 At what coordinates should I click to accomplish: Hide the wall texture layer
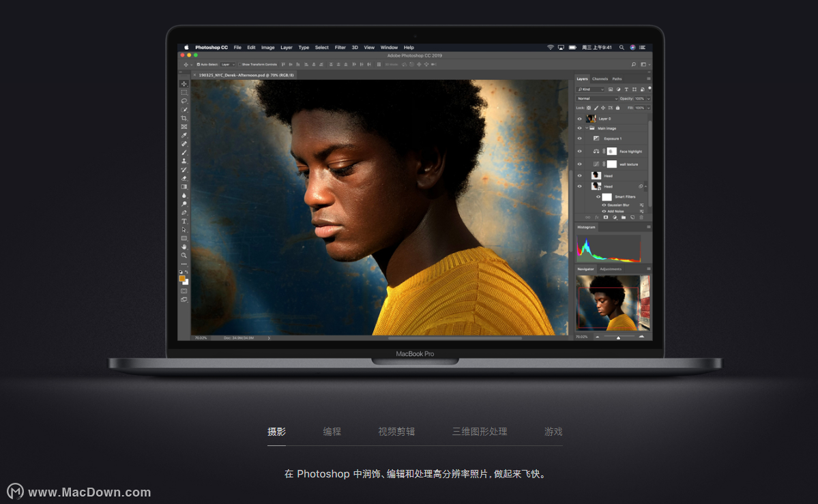(579, 164)
